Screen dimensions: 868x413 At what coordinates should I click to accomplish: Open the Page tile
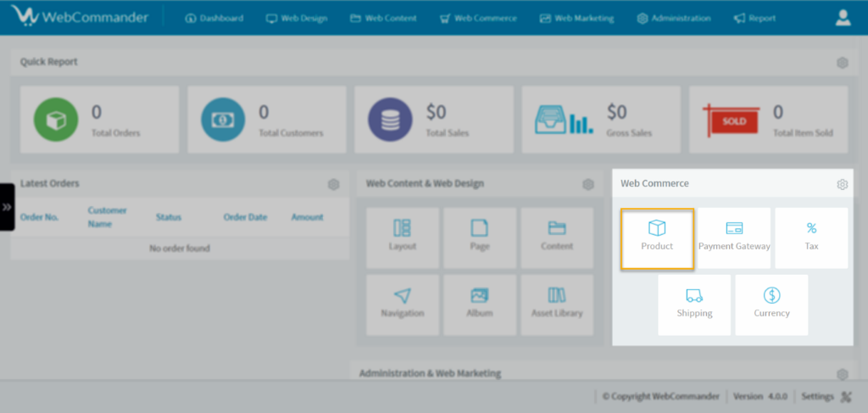[x=480, y=238]
